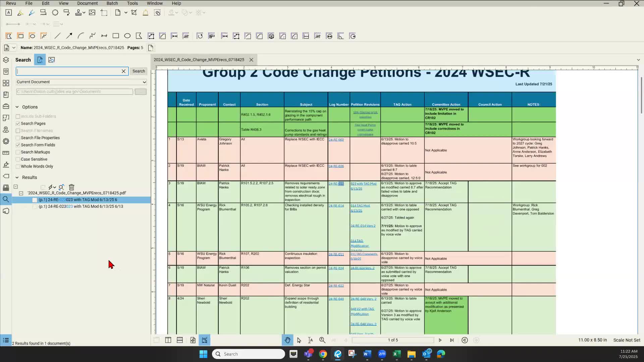
Task: Select the Highlight tool
Action: click(x=20, y=13)
